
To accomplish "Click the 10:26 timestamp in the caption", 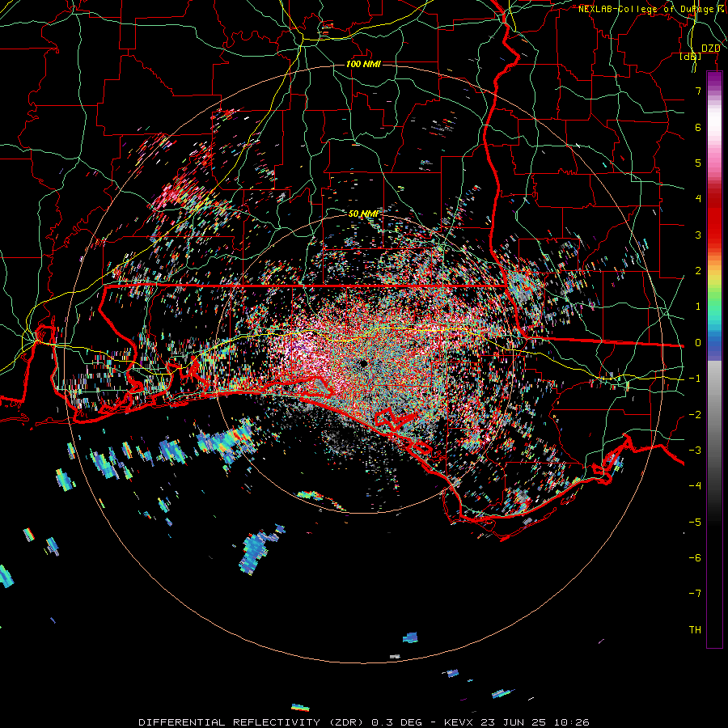I will pyautogui.click(x=572, y=722).
